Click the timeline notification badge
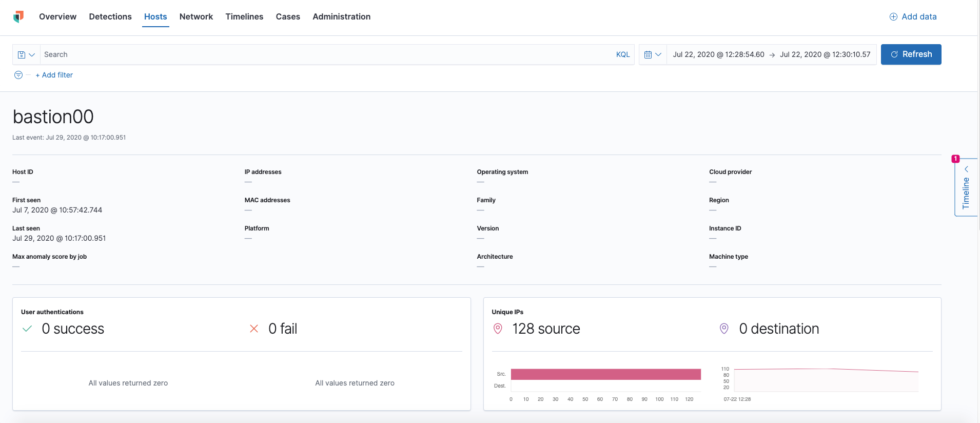This screenshot has height=423, width=980. (x=955, y=159)
